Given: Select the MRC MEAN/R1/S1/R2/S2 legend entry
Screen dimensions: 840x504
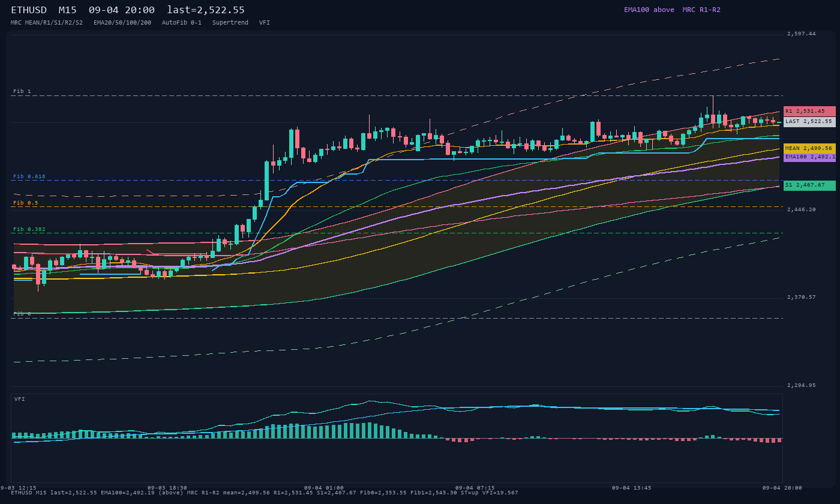Looking at the screenshot, I should click(x=47, y=23).
